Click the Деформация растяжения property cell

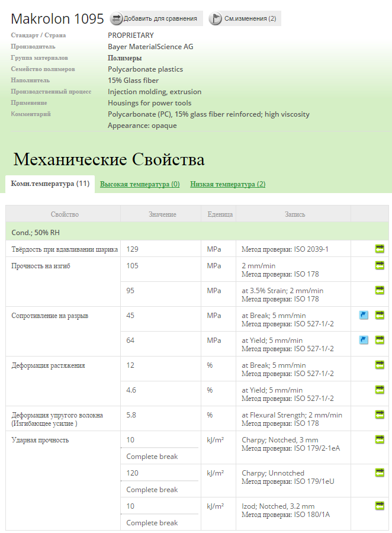point(63,381)
